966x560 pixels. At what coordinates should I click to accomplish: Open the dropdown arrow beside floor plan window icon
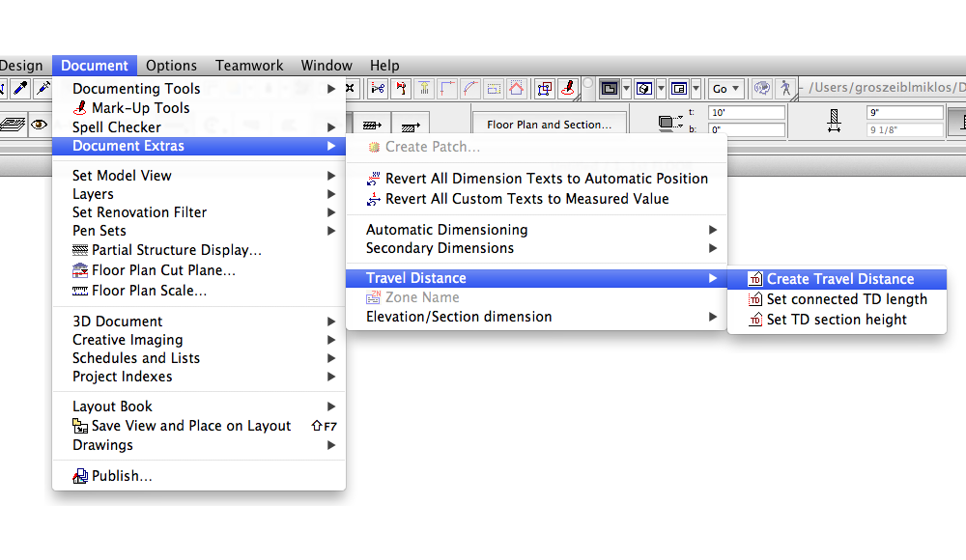point(627,89)
